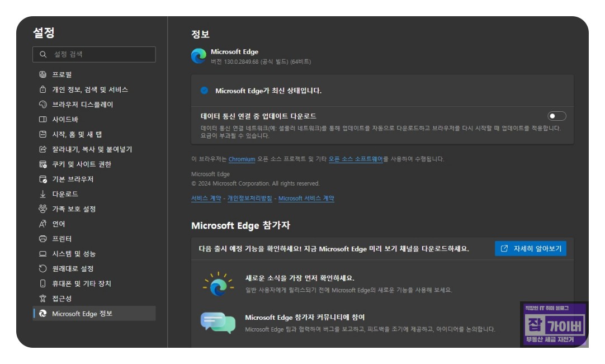The height and width of the screenshot is (364, 605).
Task: Click the 휴대폰 및 기타 장치 phone icon
Action: pyautogui.click(x=43, y=283)
